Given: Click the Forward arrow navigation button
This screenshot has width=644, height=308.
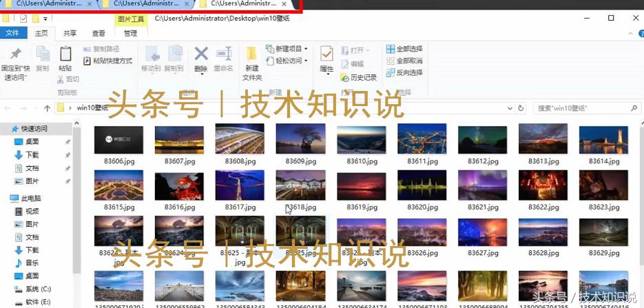Looking at the screenshot, I should point(23,108).
